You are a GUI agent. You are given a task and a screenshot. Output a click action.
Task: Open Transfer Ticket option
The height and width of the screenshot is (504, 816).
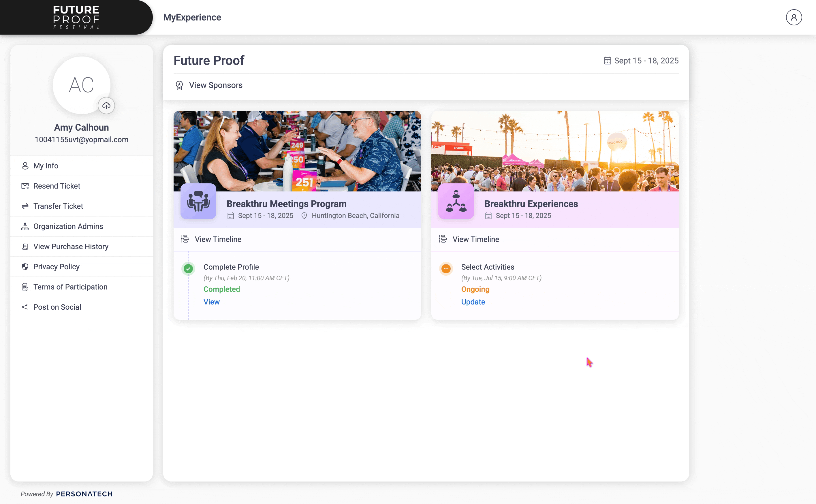58,206
